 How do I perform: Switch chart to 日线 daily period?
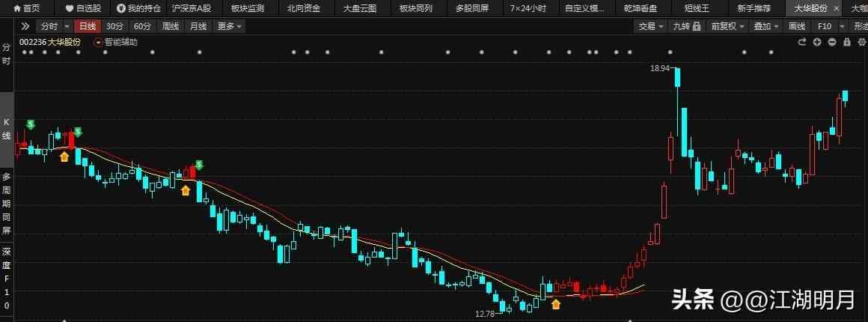[x=88, y=26]
